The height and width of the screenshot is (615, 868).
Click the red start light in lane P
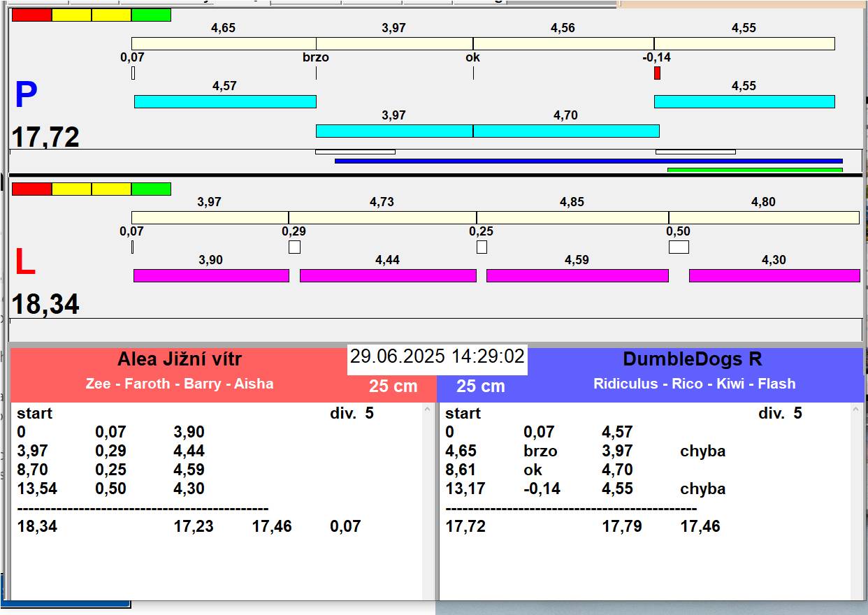click(31, 15)
